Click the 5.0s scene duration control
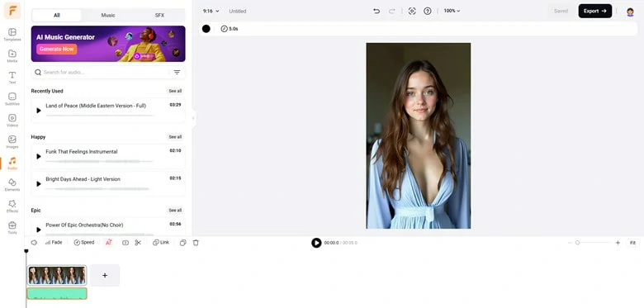This screenshot has width=644, height=308. (x=230, y=29)
